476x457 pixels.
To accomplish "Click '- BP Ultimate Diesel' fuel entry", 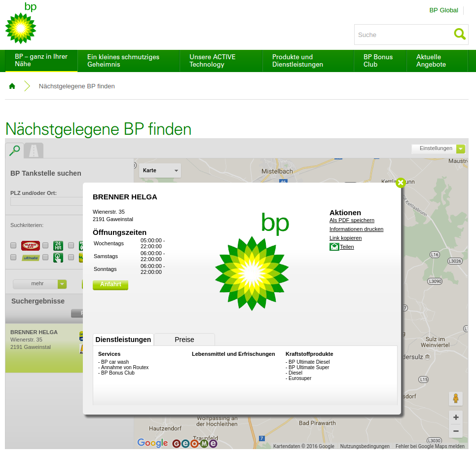I will coord(307,362).
